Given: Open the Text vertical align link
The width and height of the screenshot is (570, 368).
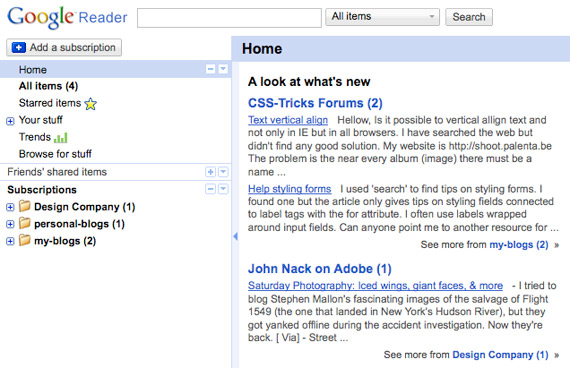Looking at the screenshot, I should tap(288, 120).
